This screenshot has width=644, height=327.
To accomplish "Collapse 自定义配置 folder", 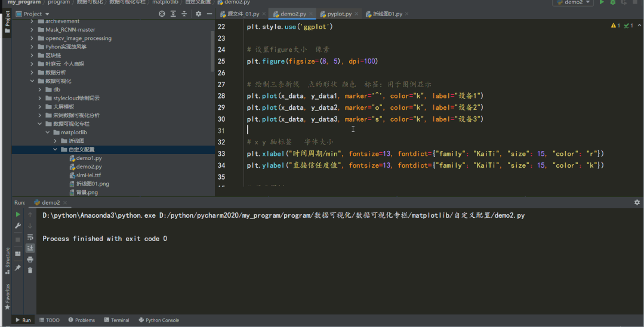I will point(55,150).
